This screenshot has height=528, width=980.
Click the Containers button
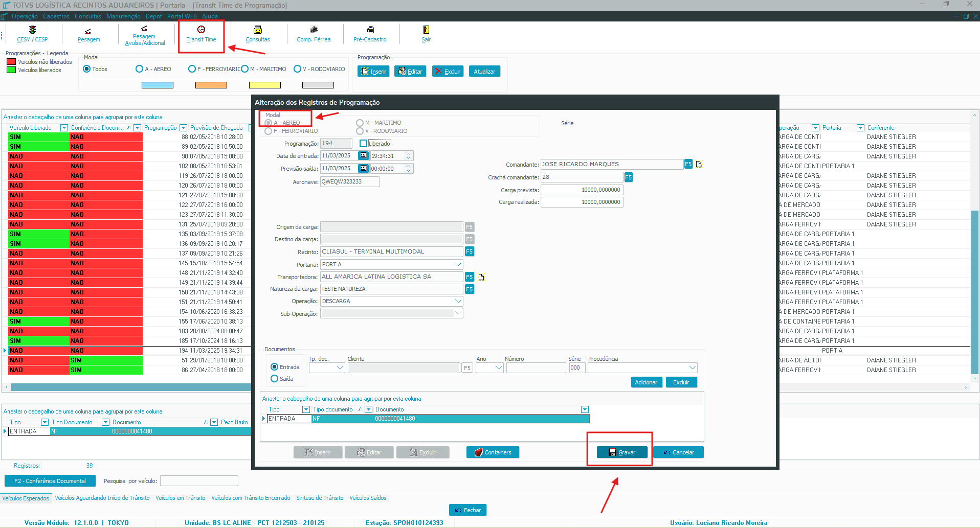pos(493,452)
